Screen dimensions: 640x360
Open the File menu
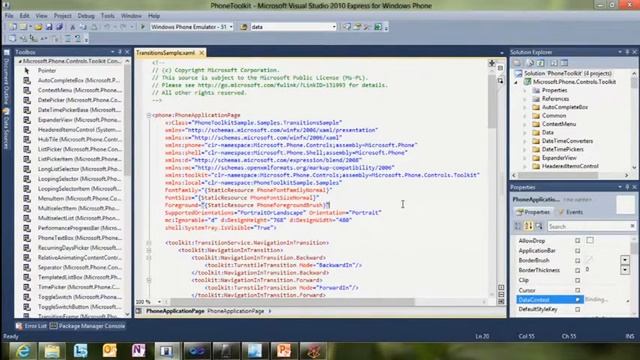click(9, 16)
